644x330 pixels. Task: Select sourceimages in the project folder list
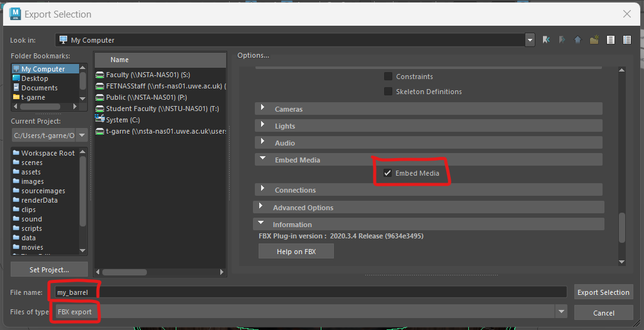43,191
